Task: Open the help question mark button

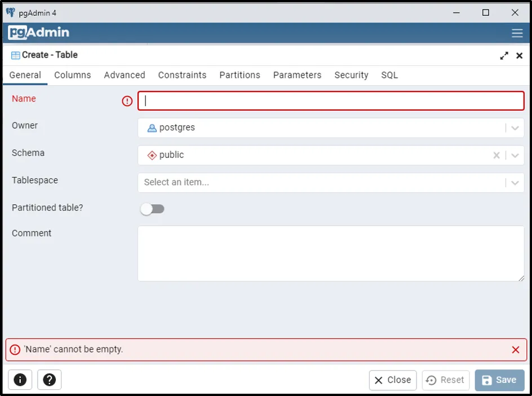Action: 50,380
